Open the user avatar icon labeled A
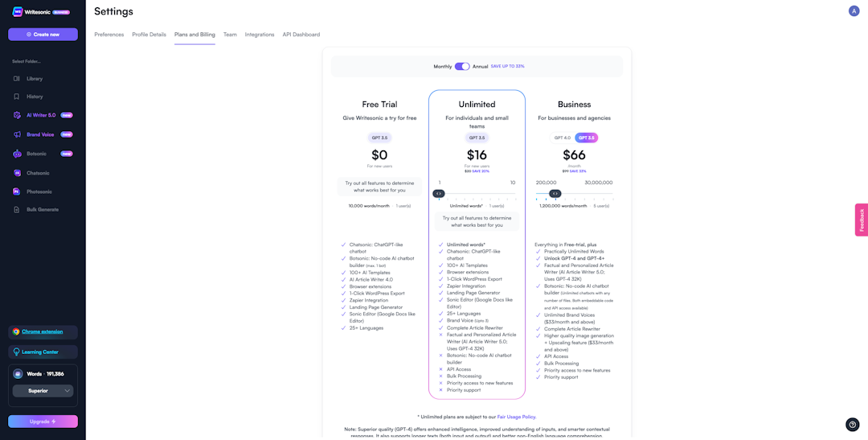Screen dimensions: 868x440 pyautogui.click(x=854, y=11)
